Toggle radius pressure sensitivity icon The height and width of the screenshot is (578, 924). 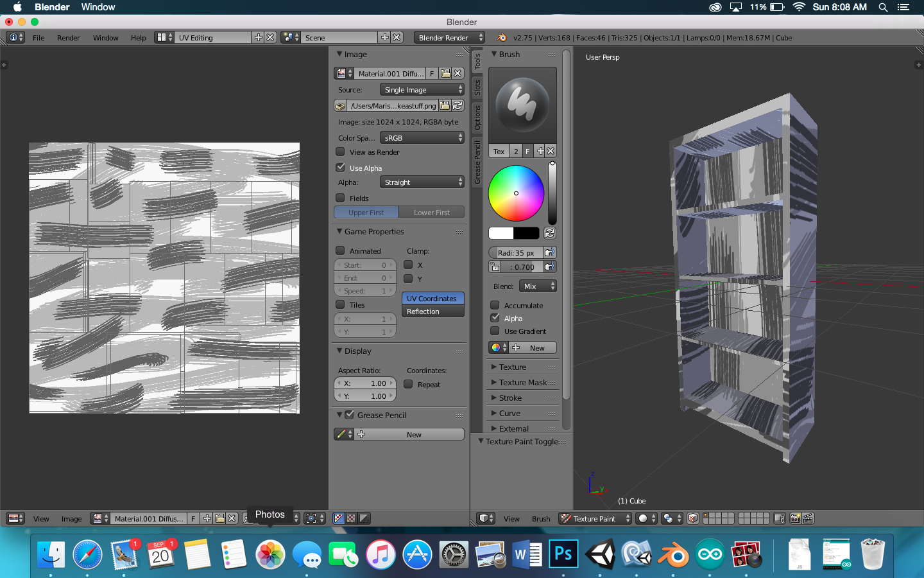coord(550,253)
